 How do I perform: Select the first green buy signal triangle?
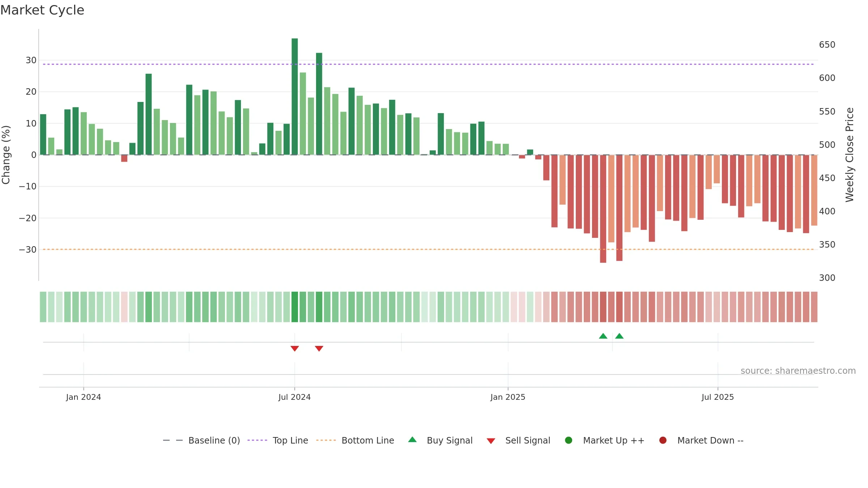[603, 336]
